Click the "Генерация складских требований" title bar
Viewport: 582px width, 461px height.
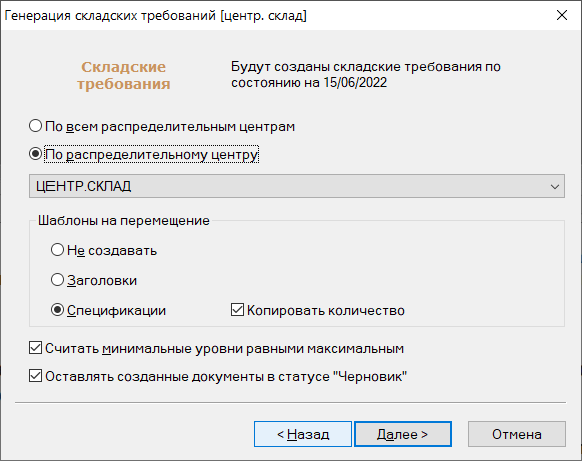click(x=156, y=16)
